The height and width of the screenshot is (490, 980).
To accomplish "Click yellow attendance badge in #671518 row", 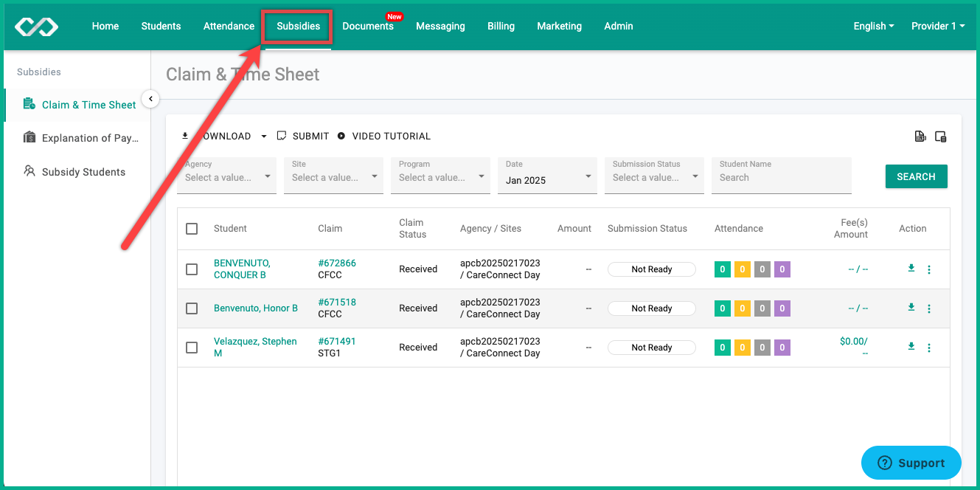I will [x=743, y=308].
